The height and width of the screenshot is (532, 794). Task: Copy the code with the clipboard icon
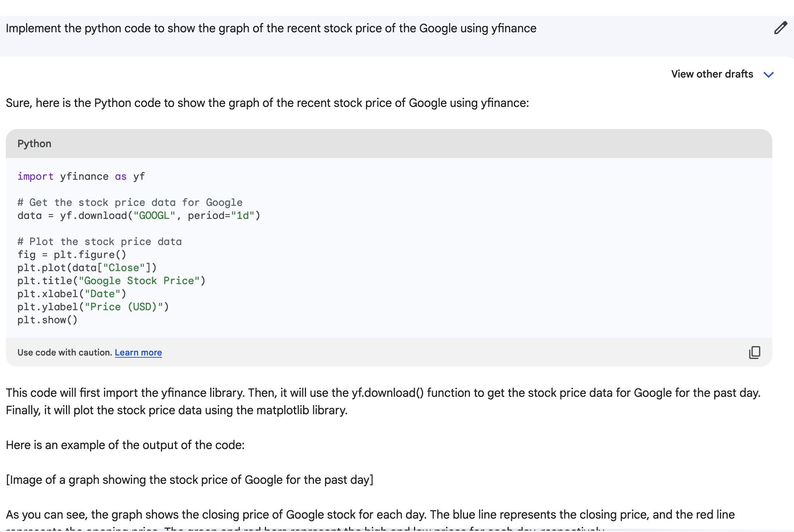(x=754, y=352)
